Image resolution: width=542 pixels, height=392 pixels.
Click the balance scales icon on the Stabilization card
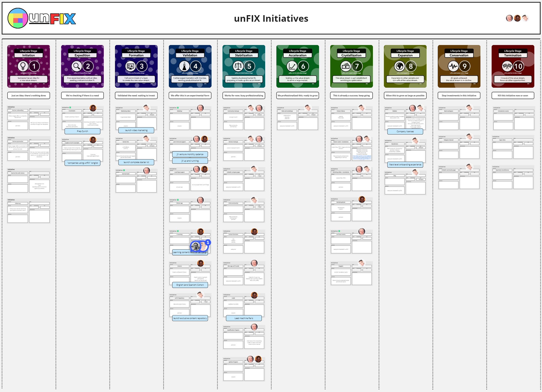238,66
